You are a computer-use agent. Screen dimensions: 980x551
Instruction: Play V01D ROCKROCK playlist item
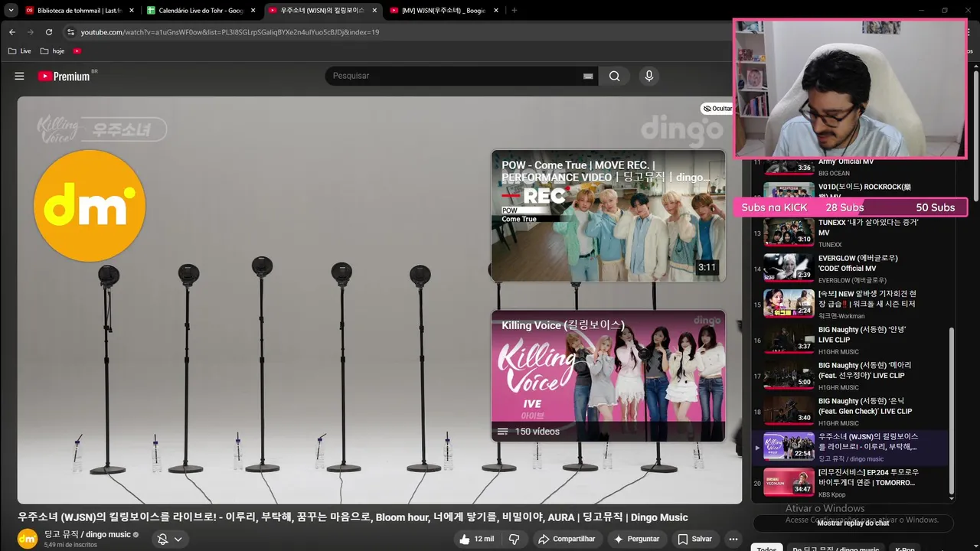tap(850, 191)
